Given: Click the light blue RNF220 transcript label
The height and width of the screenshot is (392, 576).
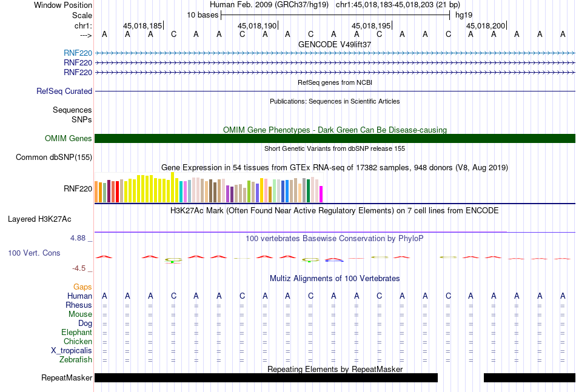Looking at the screenshot, I should tap(78, 53).
